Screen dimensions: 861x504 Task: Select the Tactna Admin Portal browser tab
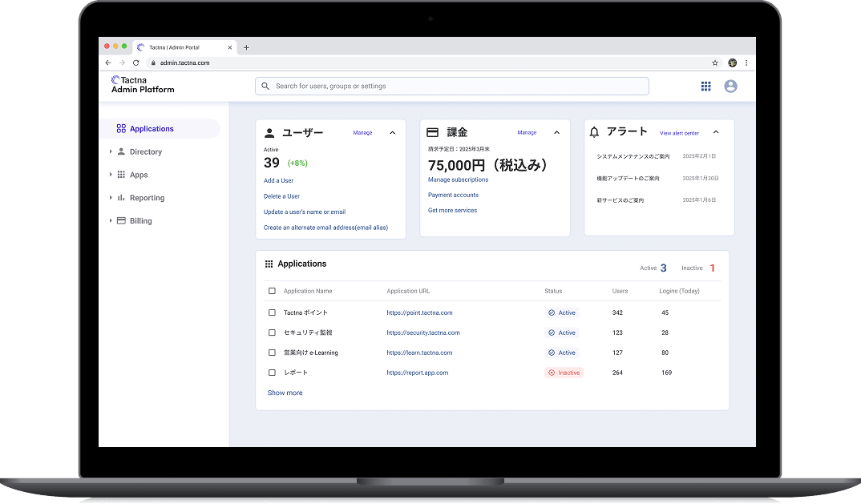[184, 47]
